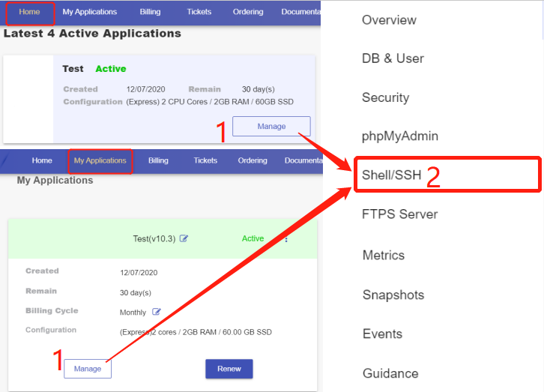Click the edit icon beside Test(v10.3)

tap(184, 239)
